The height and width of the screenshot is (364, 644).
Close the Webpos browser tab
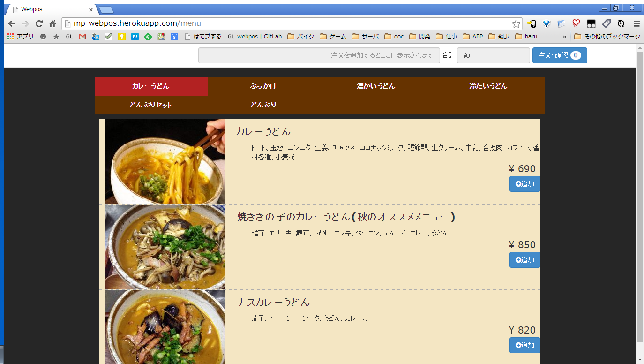pos(91,9)
